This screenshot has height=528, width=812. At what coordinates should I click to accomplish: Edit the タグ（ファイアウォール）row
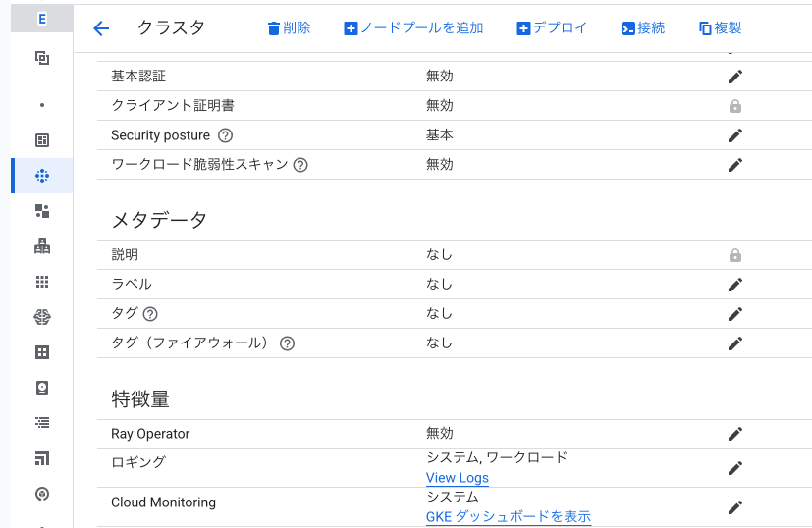(734, 343)
